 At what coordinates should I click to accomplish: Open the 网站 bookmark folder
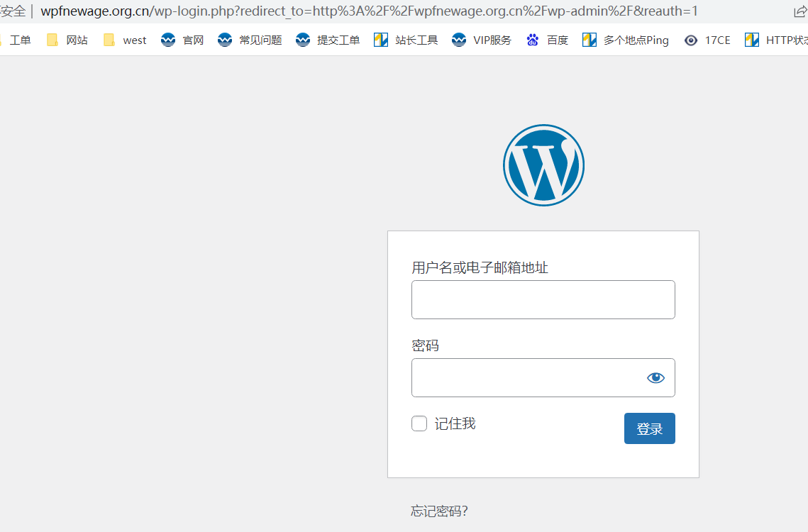click(x=67, y=40)
